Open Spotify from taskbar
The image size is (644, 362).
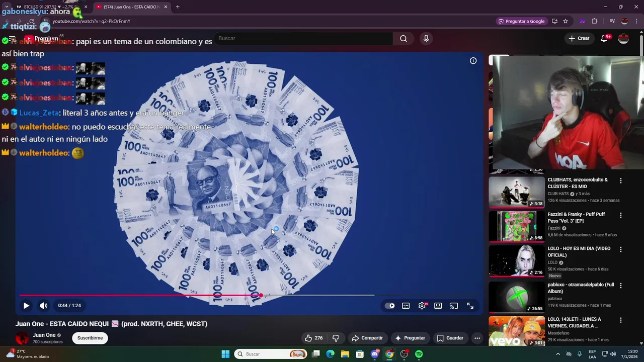419,354
